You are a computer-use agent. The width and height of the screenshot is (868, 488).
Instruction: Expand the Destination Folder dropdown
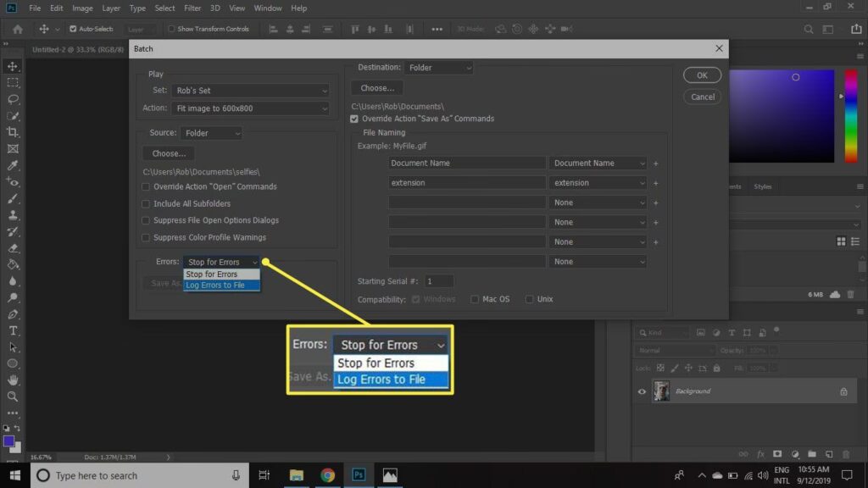point(438,67)
